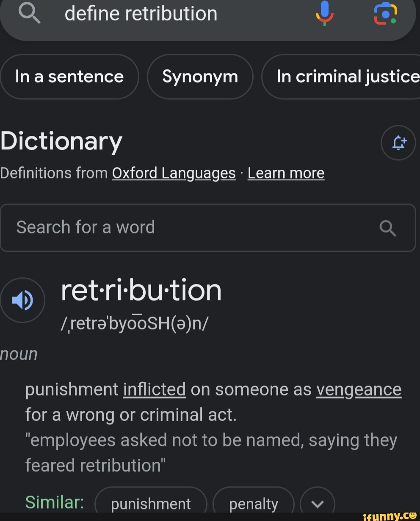Click the "define retribution" search query text
The image size is (420, 521).
click(141, 14)
